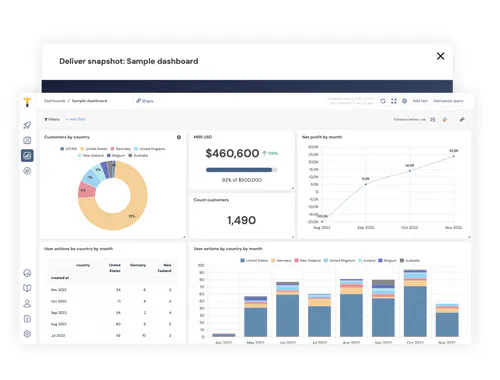Click the Net profit by month title

pyautogui.click(x=322, y=137)
